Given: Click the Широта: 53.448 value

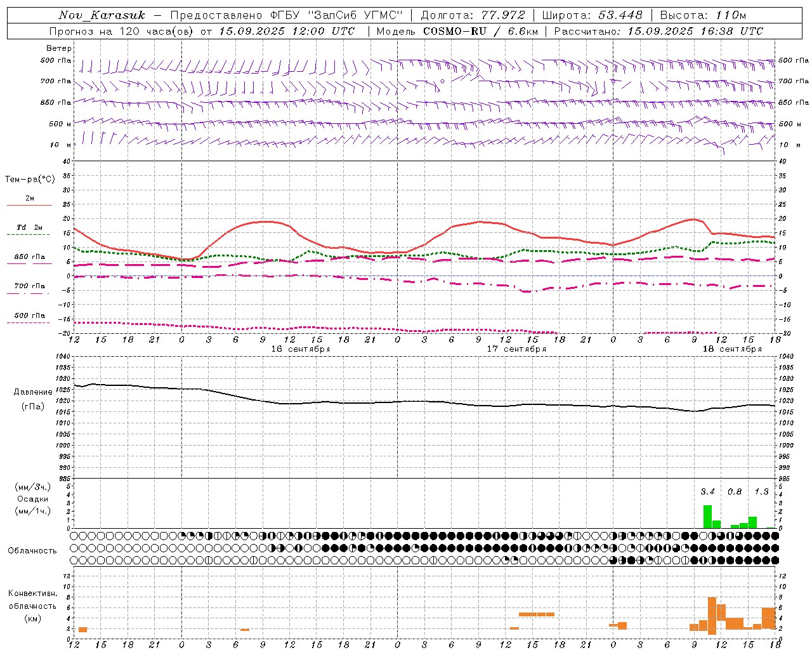Looking at the screenshot, I should click(x=593, y=15).
